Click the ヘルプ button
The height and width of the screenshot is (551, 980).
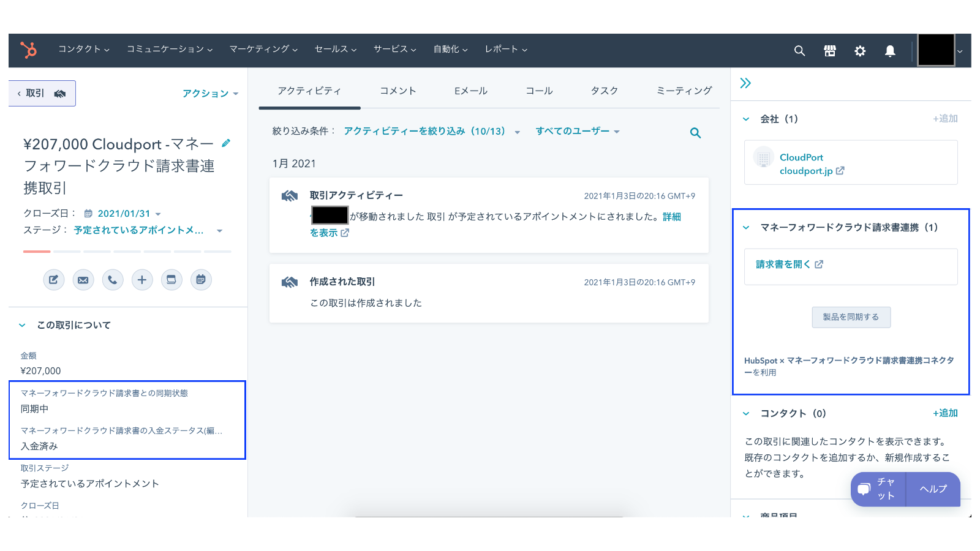click(x=933, y=489)
